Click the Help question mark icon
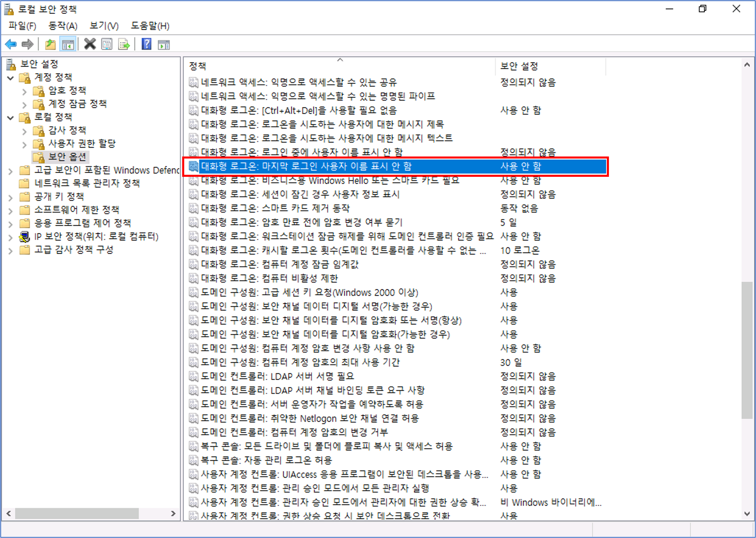Screen dimensions: 756x538 [146, 44]
